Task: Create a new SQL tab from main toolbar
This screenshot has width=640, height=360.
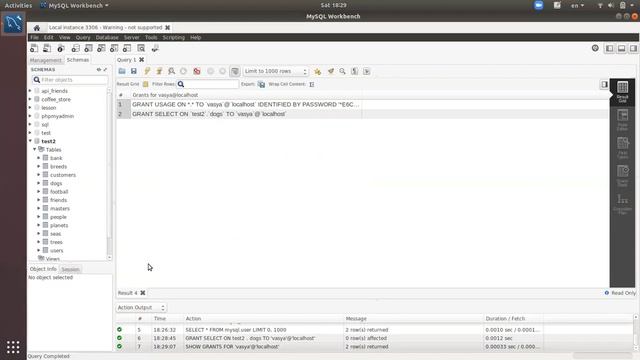Action: [x=34, y=49]
